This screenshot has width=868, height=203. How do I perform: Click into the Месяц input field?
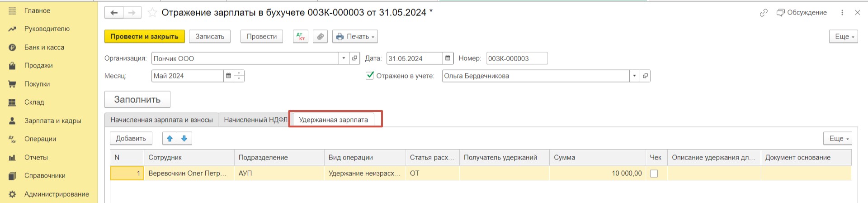point(188,76)
